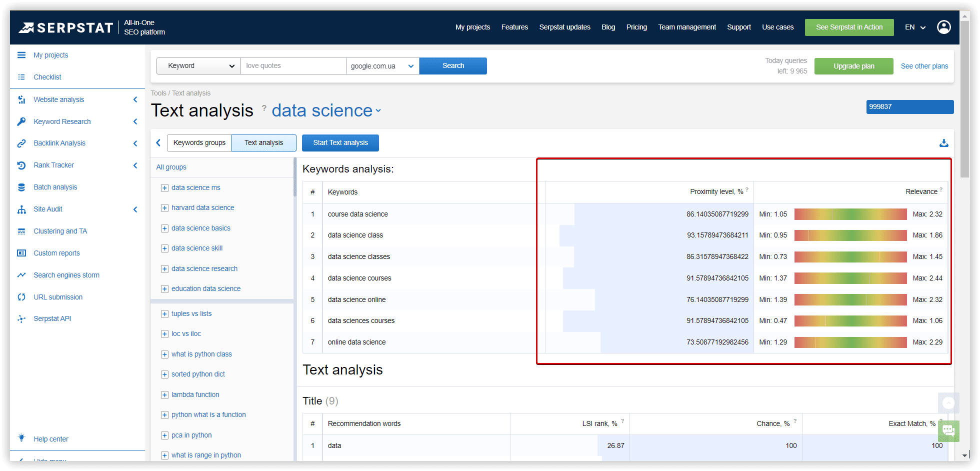The image size is (980, 471).
Task: Expand the 'lambda function' keyword group
Action: click(x=164, y=395)
